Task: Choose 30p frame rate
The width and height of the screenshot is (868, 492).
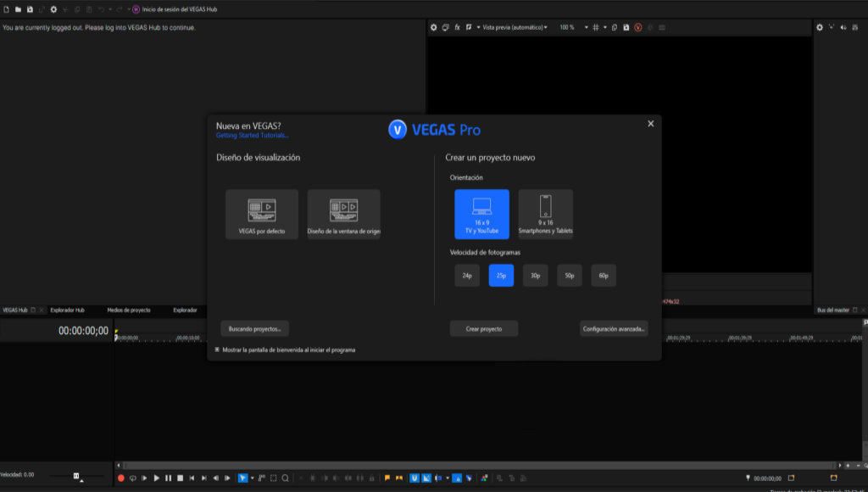Action: tap(536, 276)
